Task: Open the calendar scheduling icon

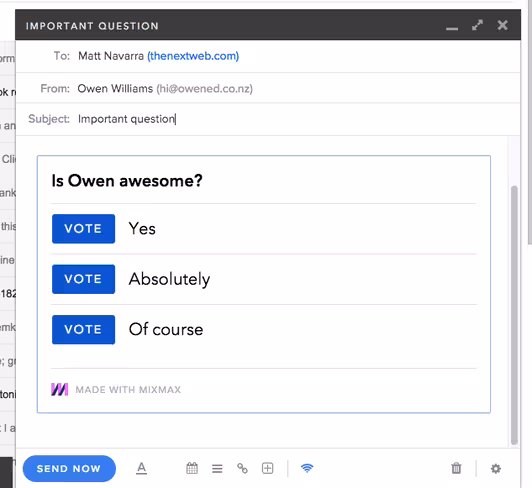Action: (x=192, y=468)
